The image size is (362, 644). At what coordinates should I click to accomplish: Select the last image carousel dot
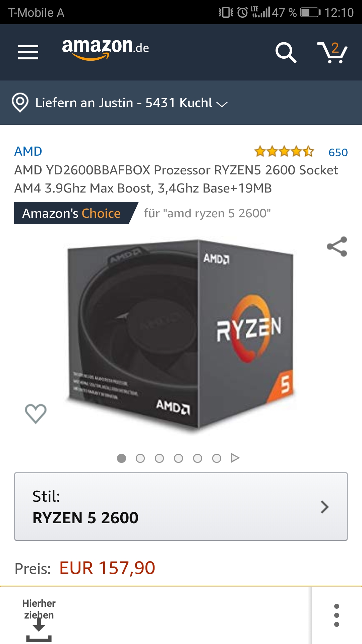point(217,458)
